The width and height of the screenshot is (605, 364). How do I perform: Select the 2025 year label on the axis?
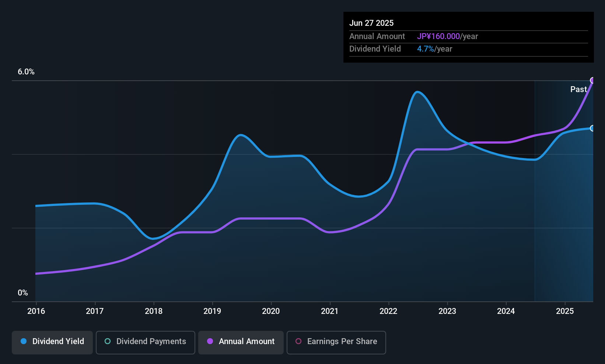coord(565,311)
